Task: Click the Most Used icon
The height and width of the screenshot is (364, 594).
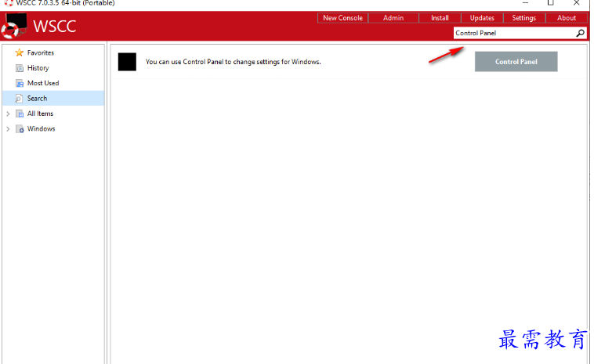Action: click(x=20, y=83)
